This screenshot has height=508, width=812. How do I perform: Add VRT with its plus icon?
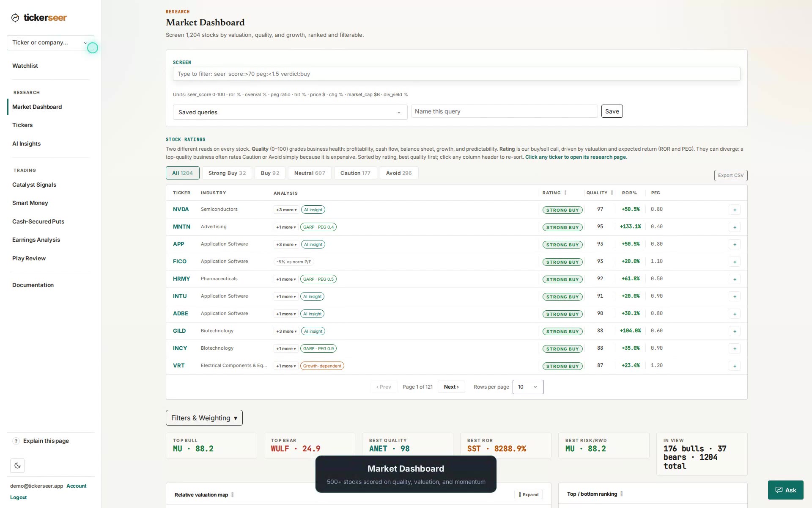pos(735,366)
